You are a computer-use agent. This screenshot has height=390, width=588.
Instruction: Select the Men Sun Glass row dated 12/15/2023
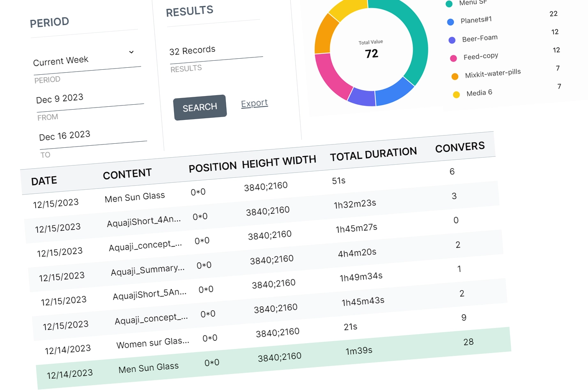tap(260, 187)
